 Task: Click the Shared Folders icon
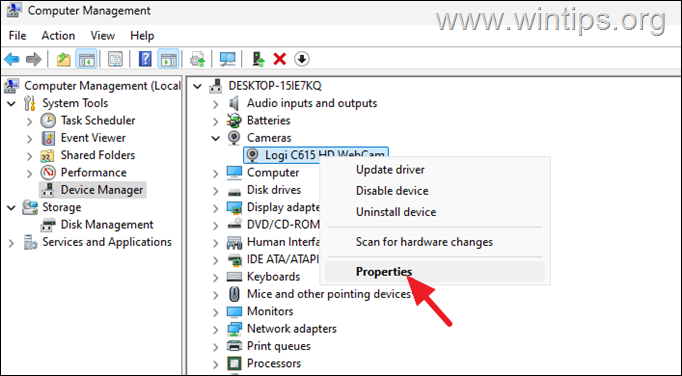(x=48, y=155)
